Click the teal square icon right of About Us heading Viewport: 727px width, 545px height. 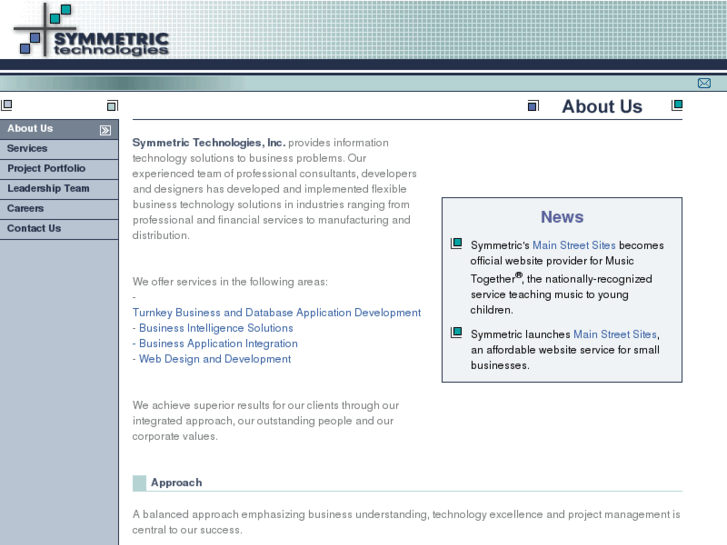[677, 105]
